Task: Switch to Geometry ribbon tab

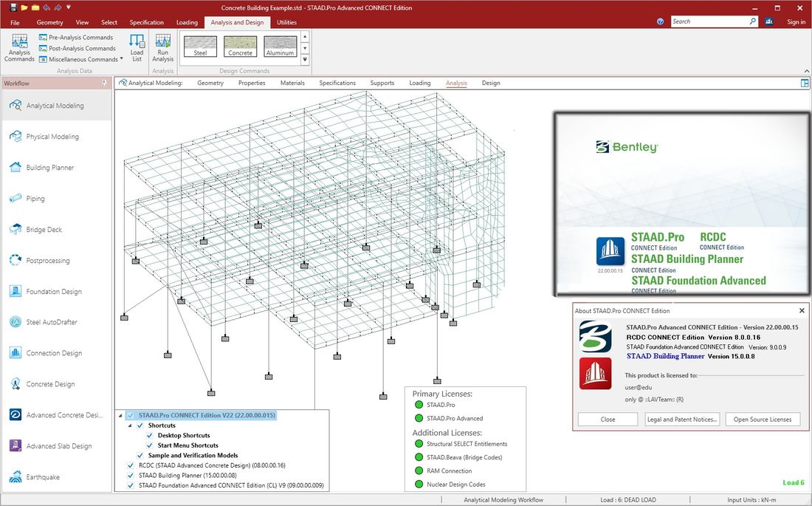Action: pos(49,22)
